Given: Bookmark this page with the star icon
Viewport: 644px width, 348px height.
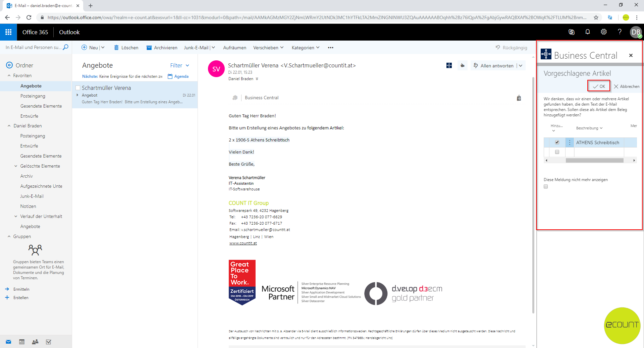Looking at the screenshot, I should 596,17.
